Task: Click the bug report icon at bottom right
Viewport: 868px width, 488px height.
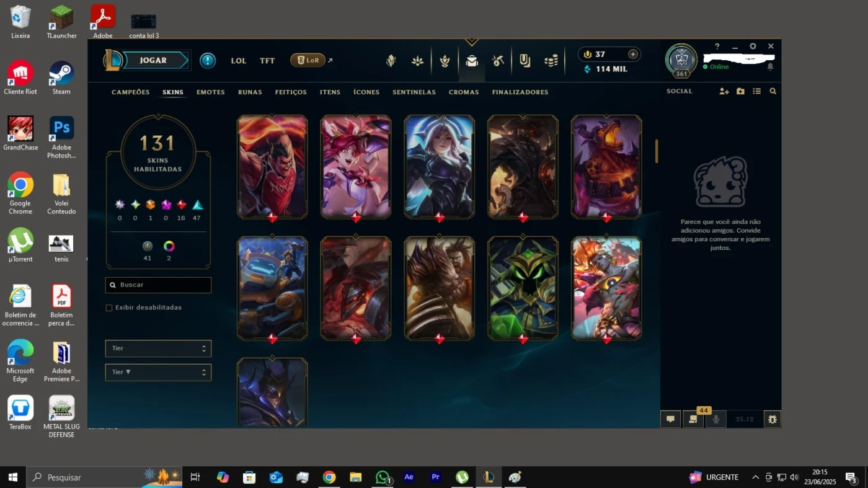Action: (772, 419)
